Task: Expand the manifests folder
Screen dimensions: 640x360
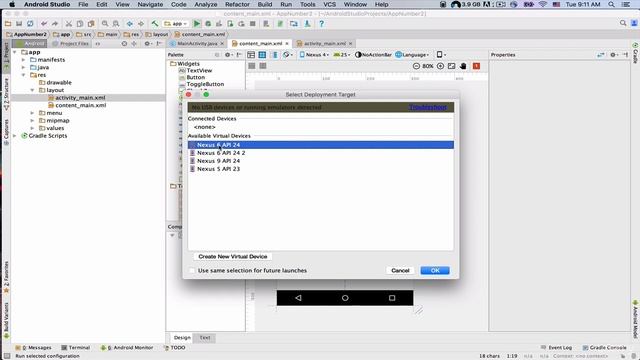Action: 24,60
